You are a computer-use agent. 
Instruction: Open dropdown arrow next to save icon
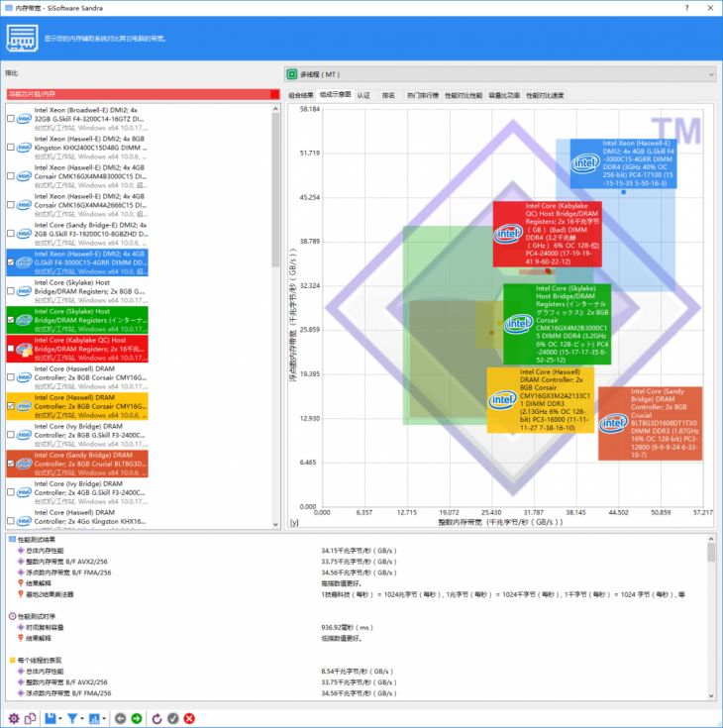(x=60, y=719)
